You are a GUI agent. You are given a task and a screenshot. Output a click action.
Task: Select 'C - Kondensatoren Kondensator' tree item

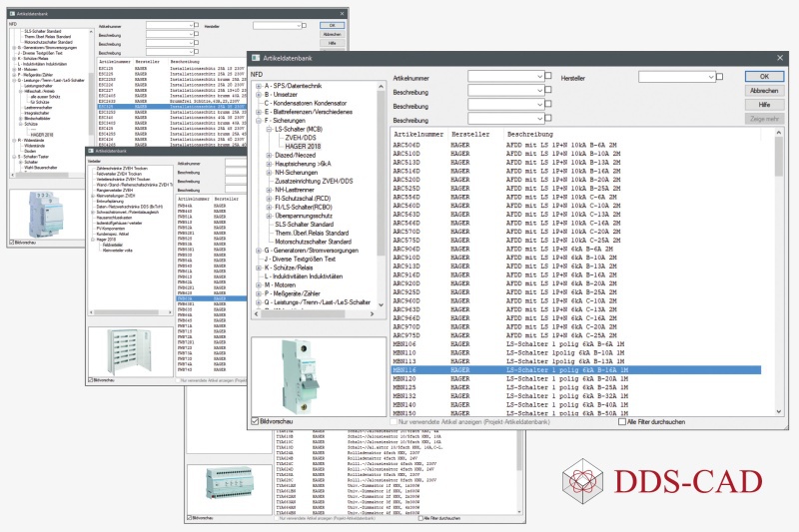306,104
